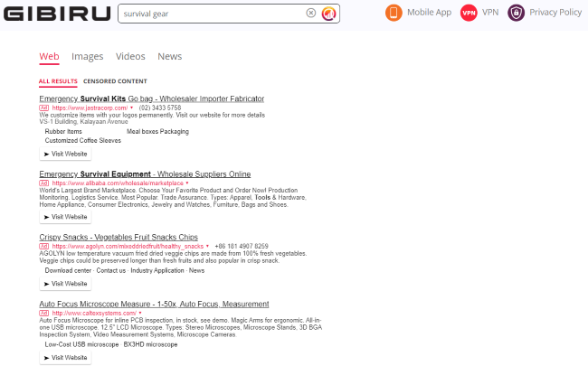Switch to the Images tab
The height and width of the screenshot is (366, 588).
(88, 56)
